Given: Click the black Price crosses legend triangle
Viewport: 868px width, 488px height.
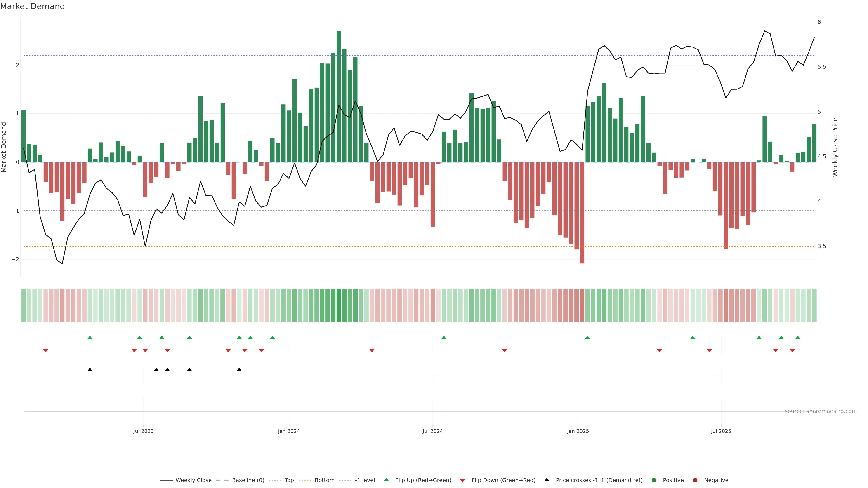Looking at the screenshot, I should (x=547, y=480).
